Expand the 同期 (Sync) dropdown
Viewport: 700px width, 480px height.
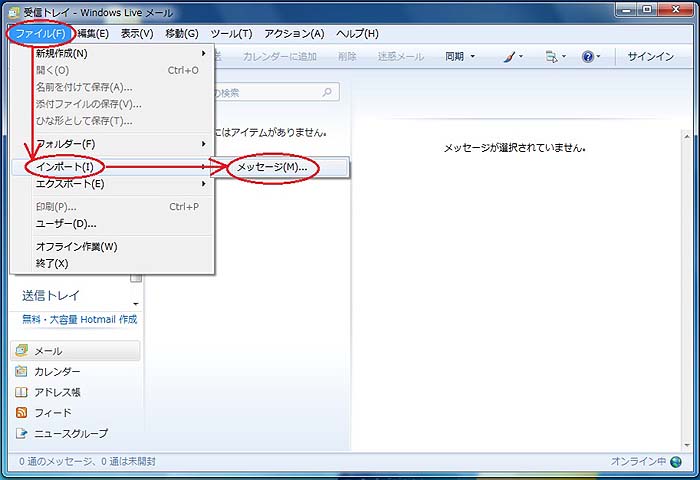coord(460,57)
